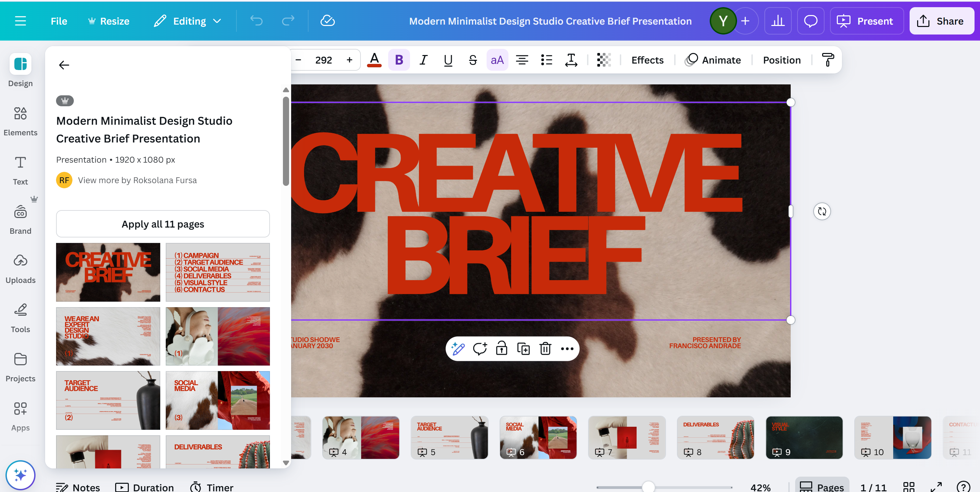Screen dimensions: 980x492
Task: Open the analytics bar chart icon
Action: pyautogui.click(x=778, y=21)
